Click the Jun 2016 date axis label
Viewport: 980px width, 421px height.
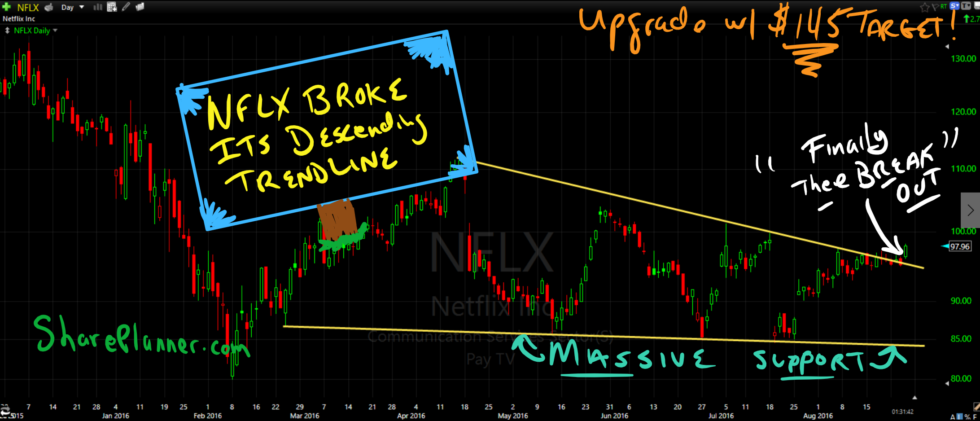(614, 416)
